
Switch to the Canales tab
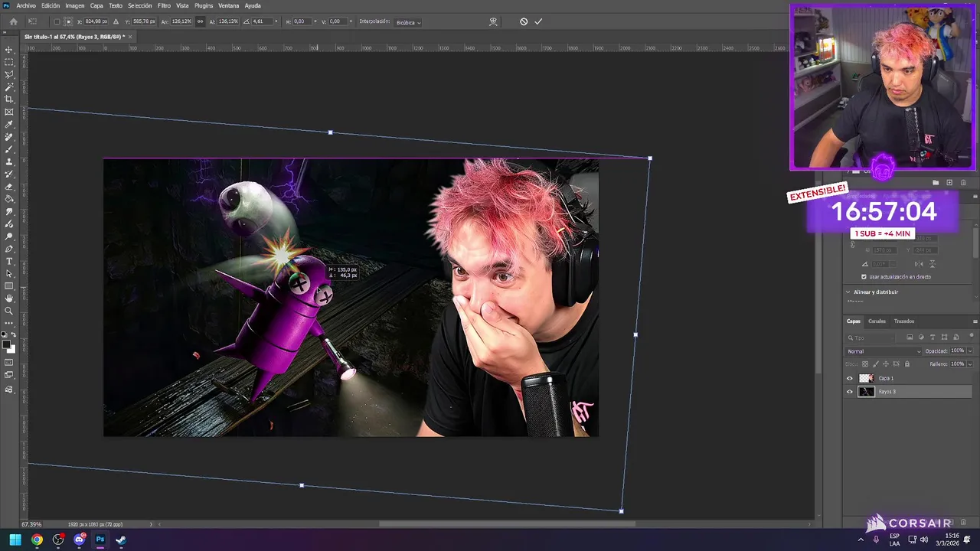pos(877,321)
